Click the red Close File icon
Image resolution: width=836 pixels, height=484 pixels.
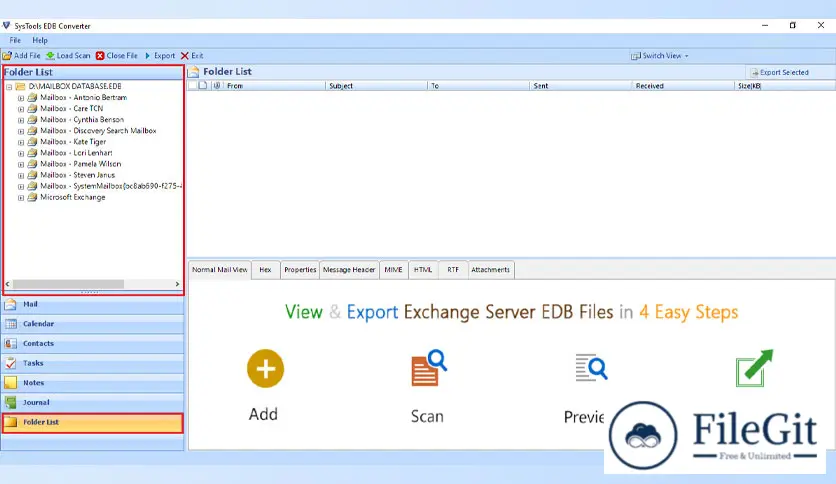(x=100, y=55)
